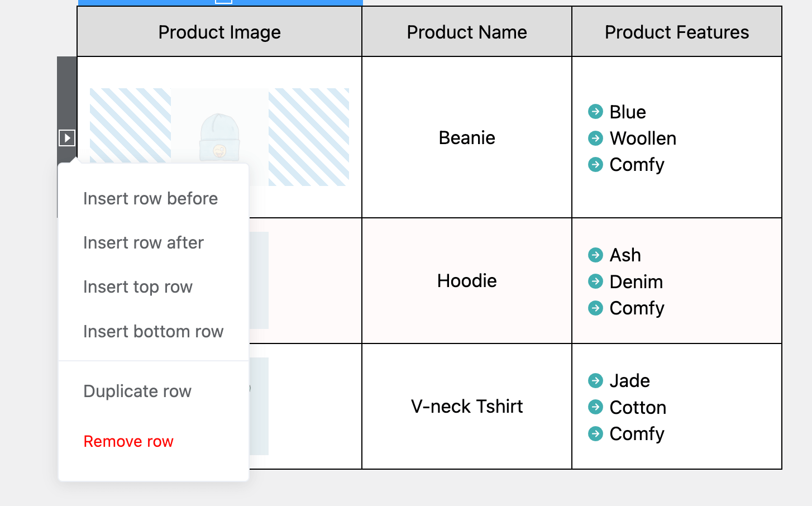Click the arrow icon beside "Denim" feature
The image size is (812, 506).
(595, 281)
